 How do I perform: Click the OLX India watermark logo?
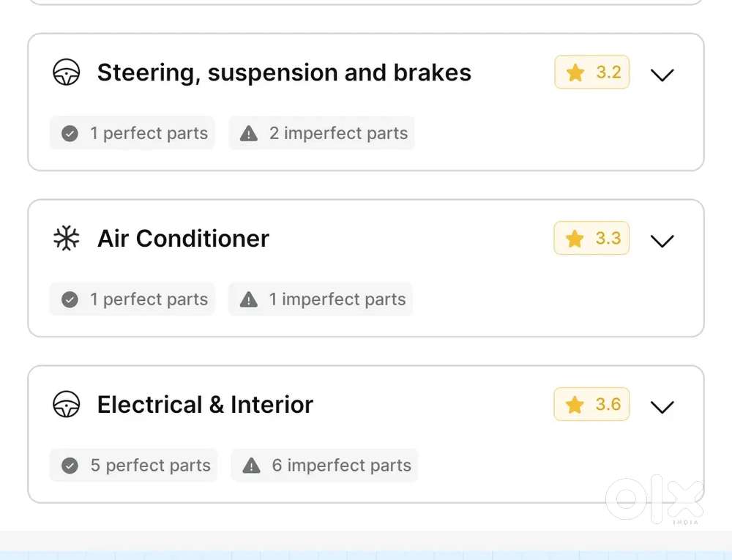(654, 500)
